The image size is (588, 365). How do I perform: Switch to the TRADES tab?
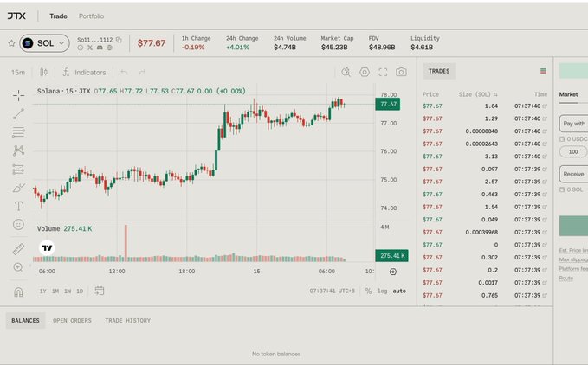tap(439, 71)
